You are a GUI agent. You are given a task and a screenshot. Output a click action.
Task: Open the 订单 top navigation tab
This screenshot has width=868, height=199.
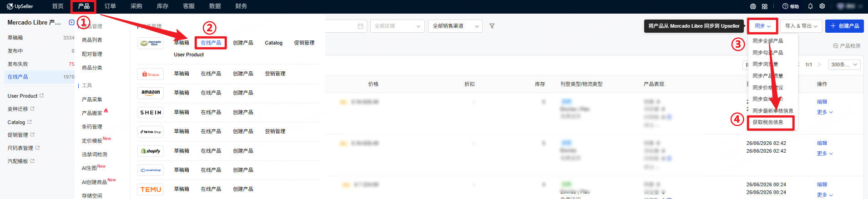coord(110,6)
